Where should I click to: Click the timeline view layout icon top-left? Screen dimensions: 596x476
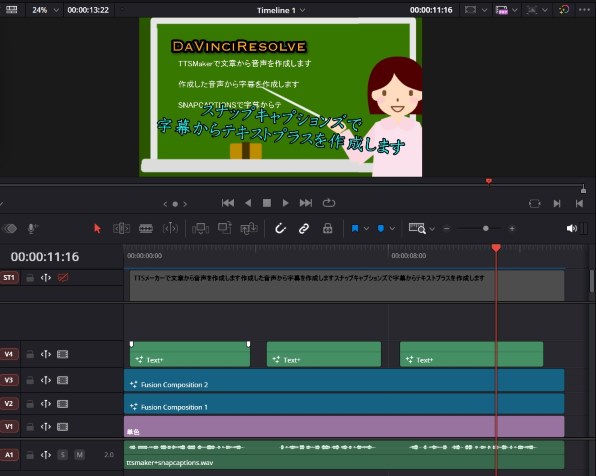click(x=11, y=10)
